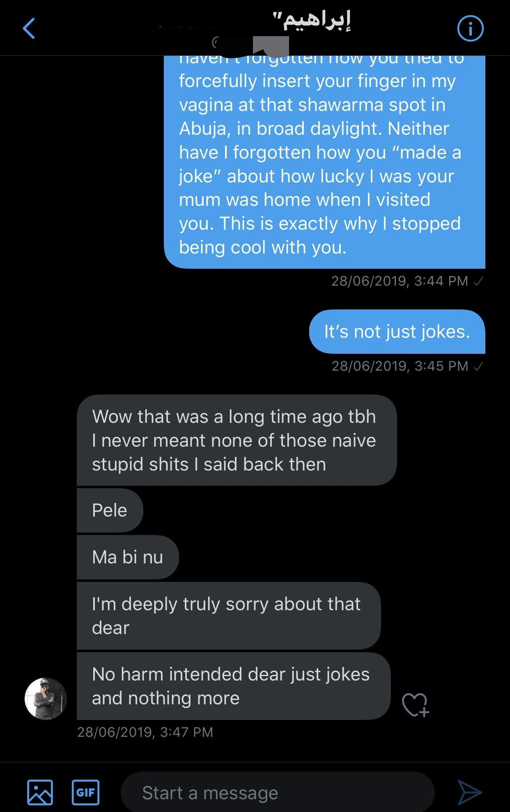
Task: Tap the photo attachment icon
Action: tap(40, 792)
